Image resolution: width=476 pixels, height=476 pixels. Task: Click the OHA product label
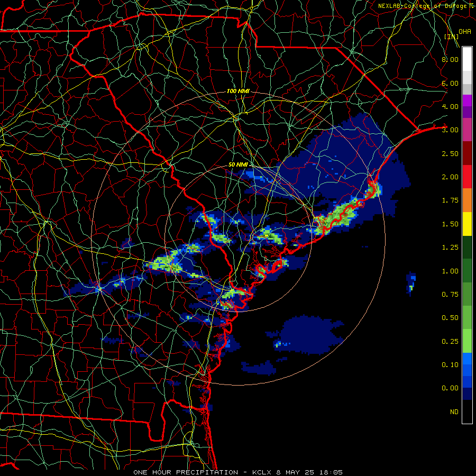(x=465, y=32)
